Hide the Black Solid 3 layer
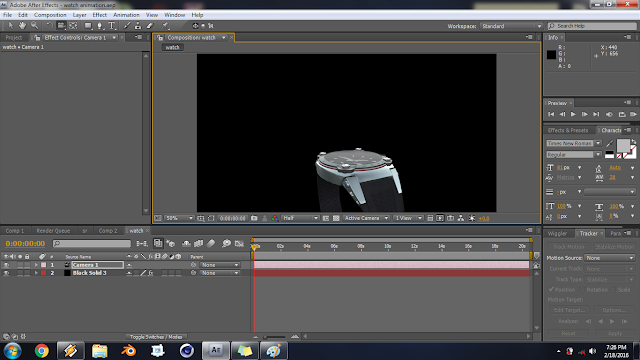Image resolution: width=640 pixels, height=360 pixels. [x=6, y=273]
